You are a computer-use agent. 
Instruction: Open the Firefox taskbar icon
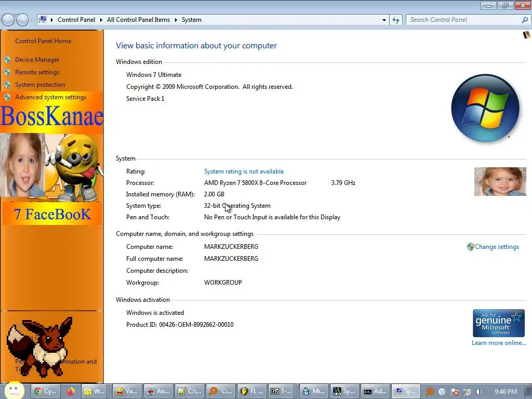coord(71,392)
